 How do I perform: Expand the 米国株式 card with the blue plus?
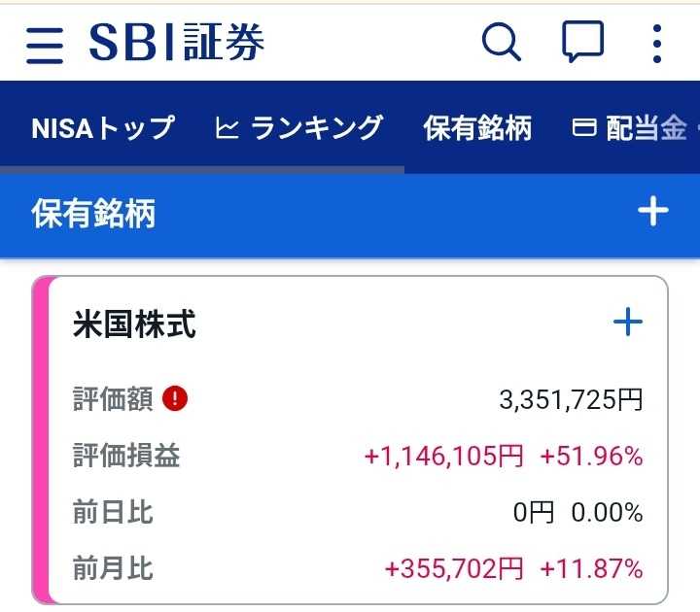coord(628,323)
